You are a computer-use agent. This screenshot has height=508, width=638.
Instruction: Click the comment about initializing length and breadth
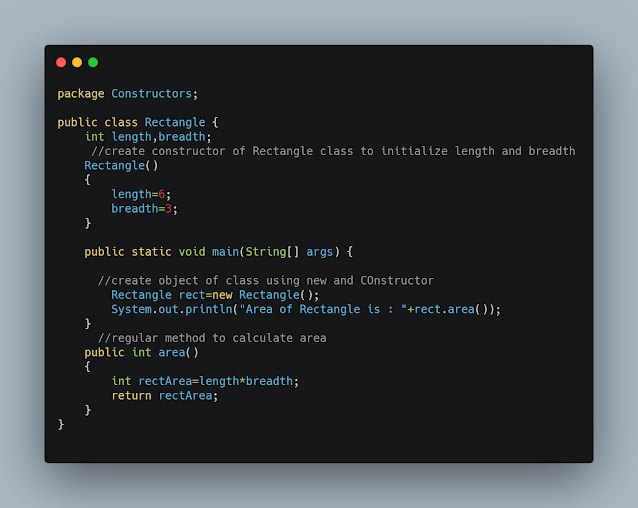pyautogui.click(x=333, y=151)
